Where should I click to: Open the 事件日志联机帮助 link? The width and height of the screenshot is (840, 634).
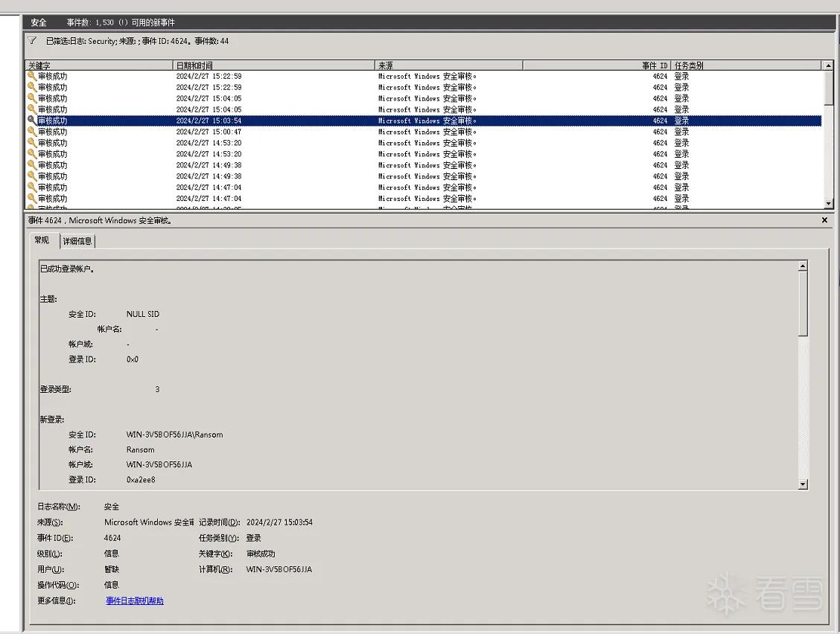(135, 601)
